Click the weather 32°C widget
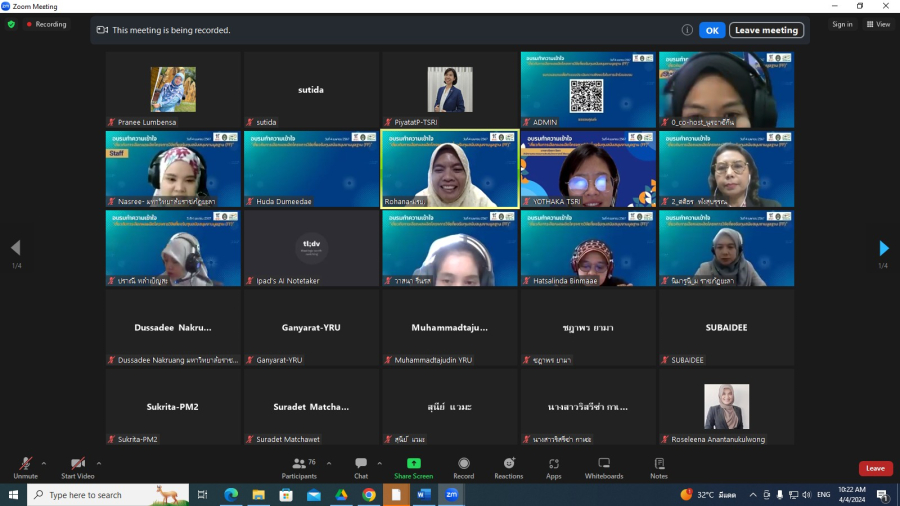The width and height of the screenshot is (900, 506). 708,495
